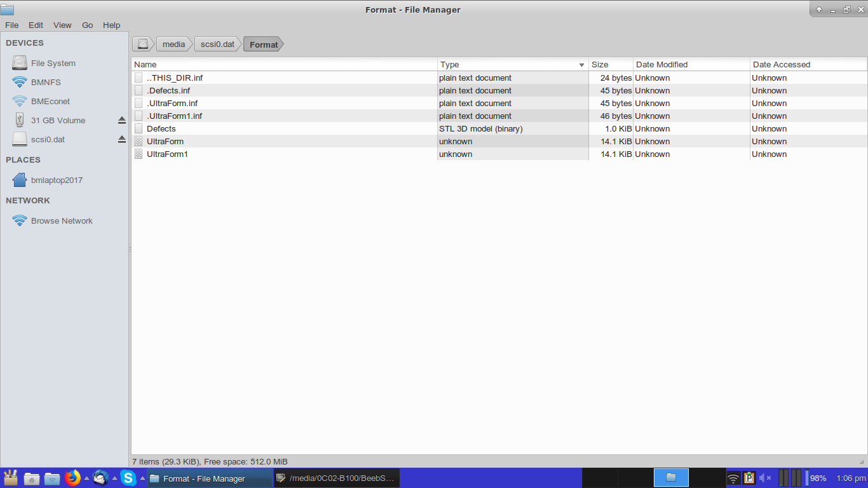The width and height of the screenshot is (868, 488).
Task: Open the Edit menu
Action: [x=36, y=25]
